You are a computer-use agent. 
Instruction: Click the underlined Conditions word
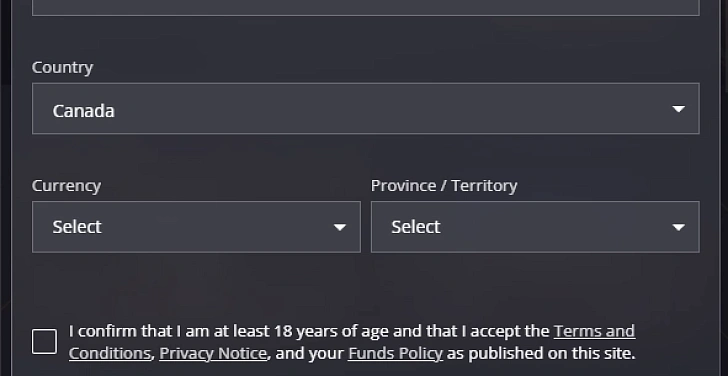110,354
